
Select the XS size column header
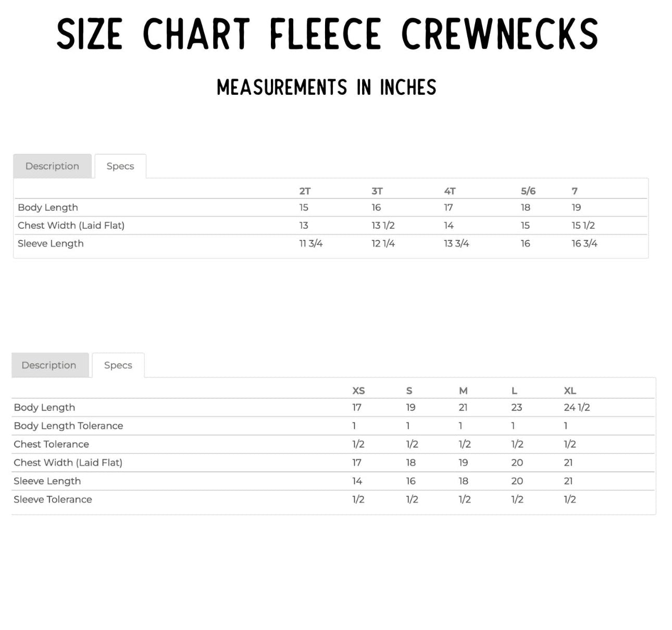pyautogui.click(x=358, y=391)
